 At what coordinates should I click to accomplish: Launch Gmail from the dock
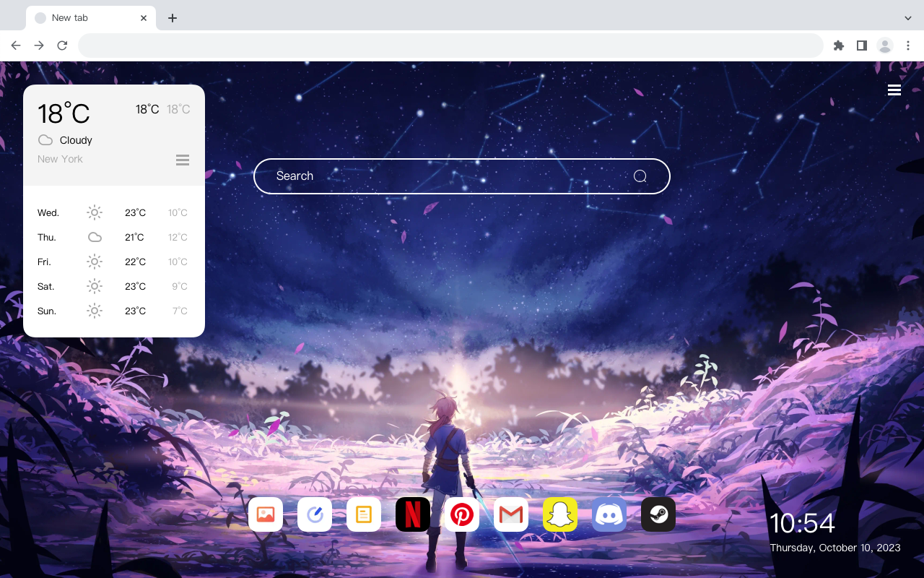click(x=511, y=514)
